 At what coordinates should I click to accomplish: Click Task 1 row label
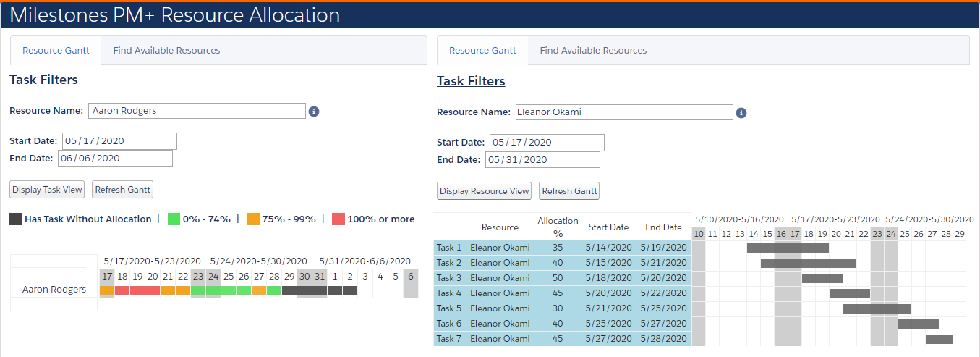click(x=449, y=248)
